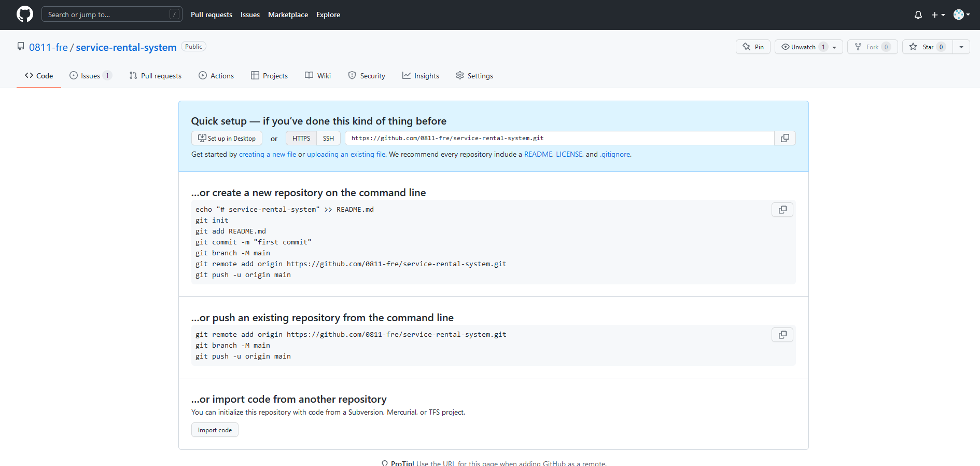Click the GitHub Octocat logo
Screen dimensions: 980x466
click(24, 15)
